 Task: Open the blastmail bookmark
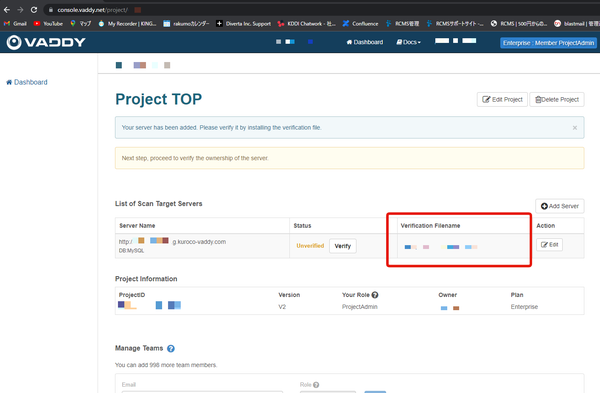577,24
